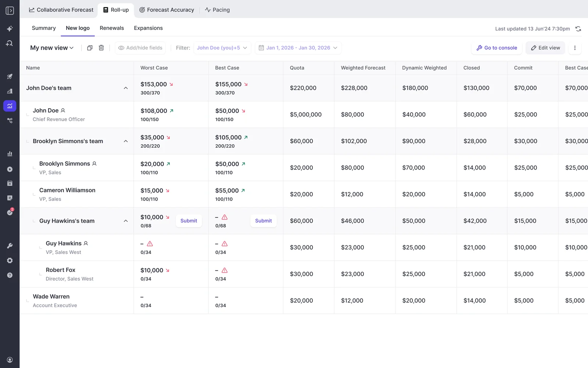Collapse Guy Hawkins's team row
Image resolution: width=588 pixels, height=368 pixels.
(126, 221)
